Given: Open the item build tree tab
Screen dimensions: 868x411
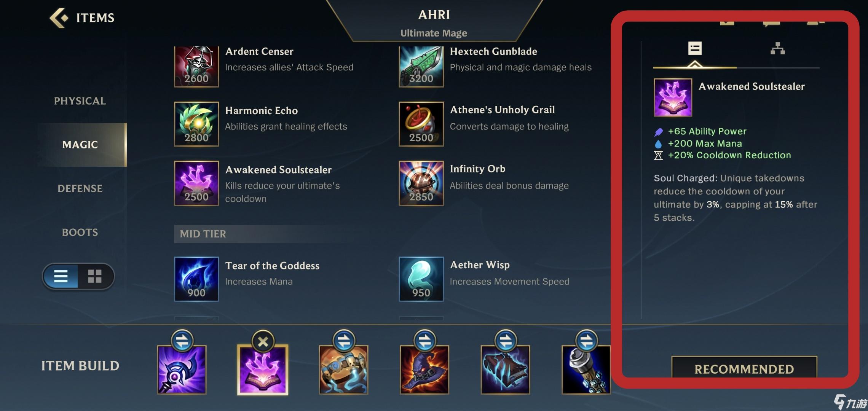Looking at the screenshot, I should (778, 48).
